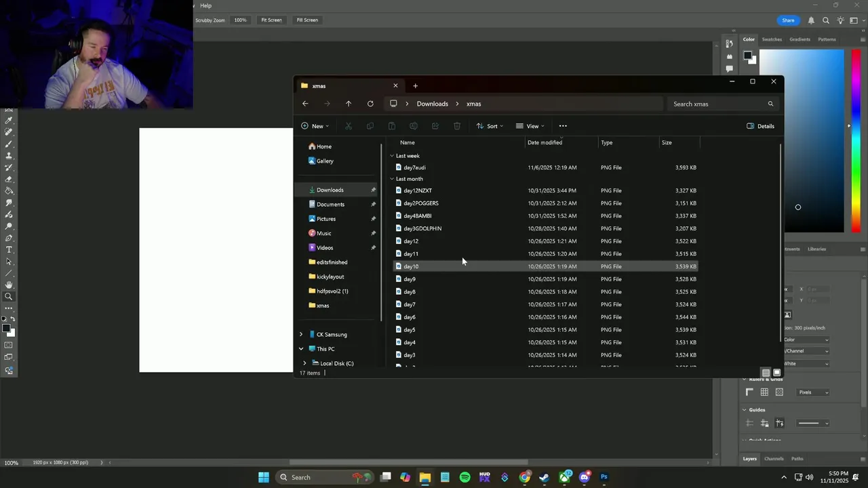
Task: Open guide line style dropdown
Action: point(813,423)
